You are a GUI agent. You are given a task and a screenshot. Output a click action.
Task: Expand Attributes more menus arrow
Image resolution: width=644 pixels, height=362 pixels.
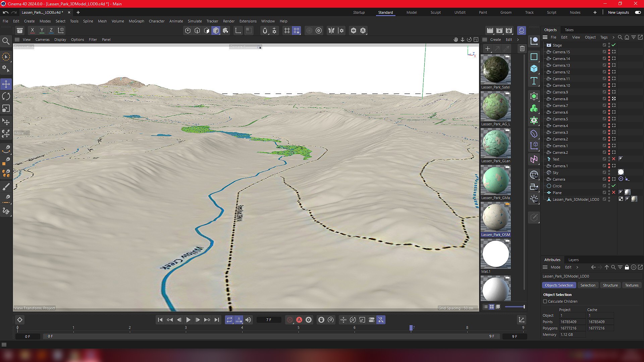click(577, 267)
